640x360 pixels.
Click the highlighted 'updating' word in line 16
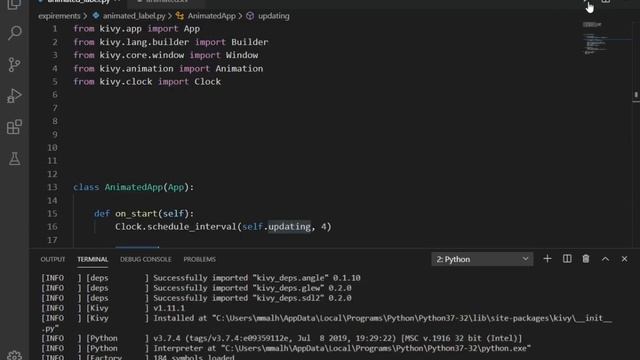click(289, 227)
